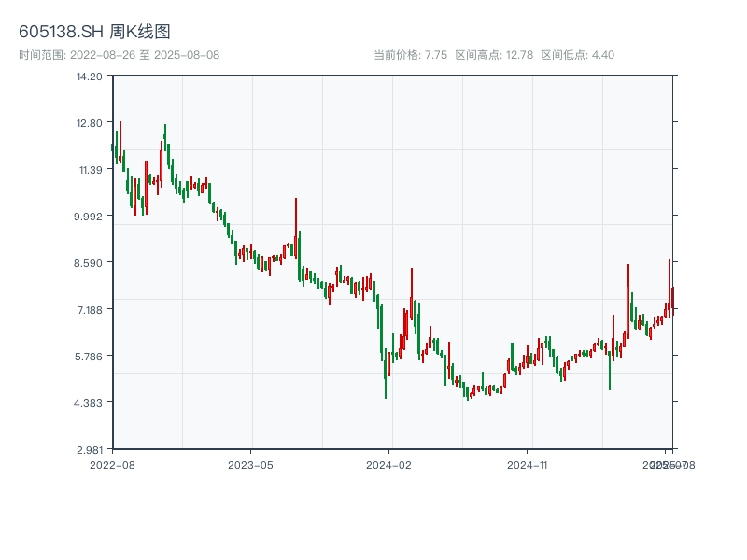
Task: Click the 8.590 y-axis price label
Action: pyautogui.click(x=90, y=263)
